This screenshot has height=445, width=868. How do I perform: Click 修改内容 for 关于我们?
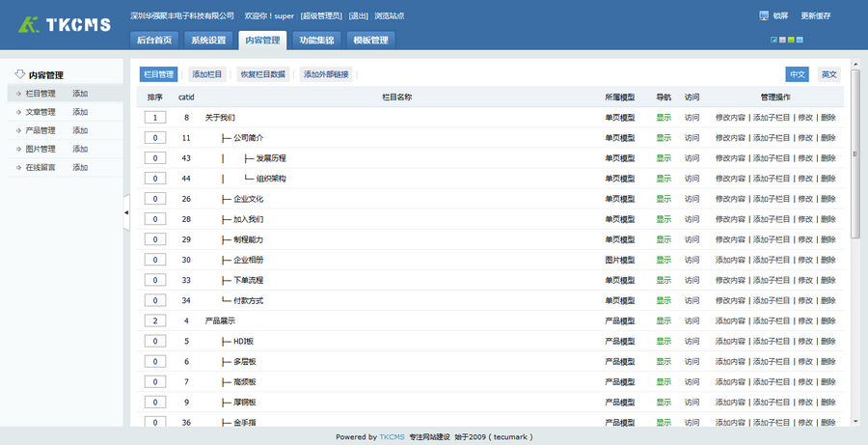coord(730,118)
